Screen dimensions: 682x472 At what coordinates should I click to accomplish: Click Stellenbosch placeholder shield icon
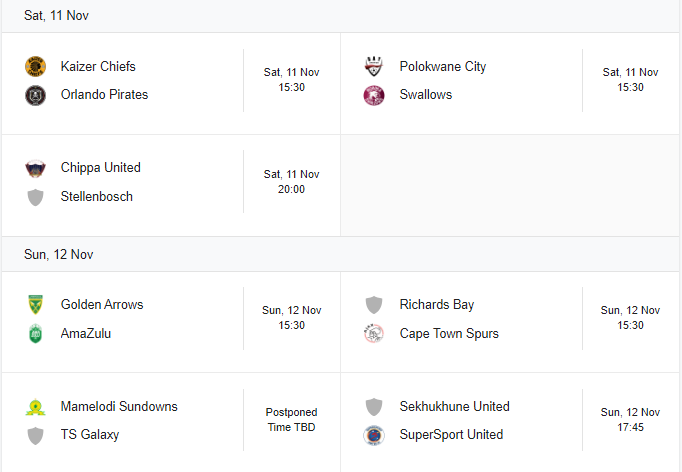tap(35, 197)
